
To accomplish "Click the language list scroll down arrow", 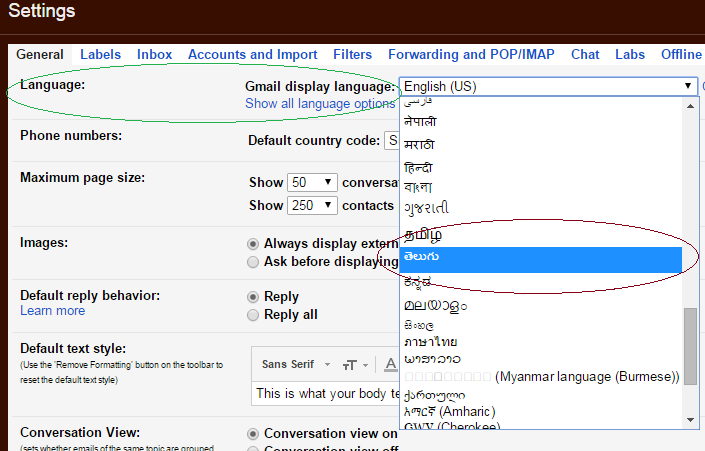I will click(691, 420).
